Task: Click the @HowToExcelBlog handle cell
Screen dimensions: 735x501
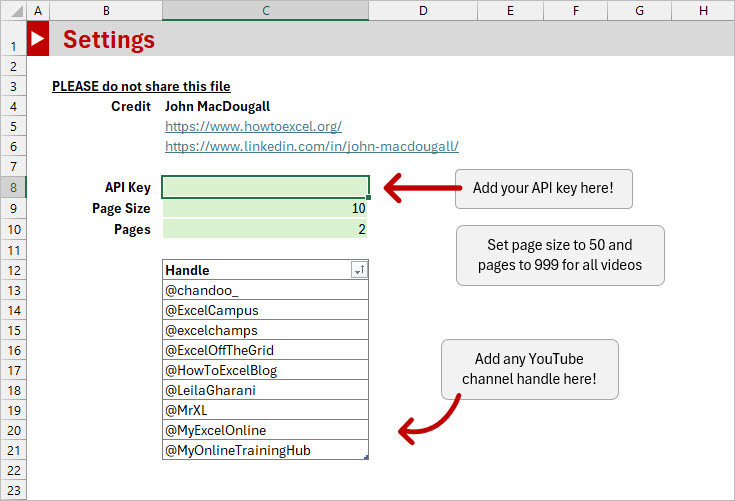Action: (265, 370)
